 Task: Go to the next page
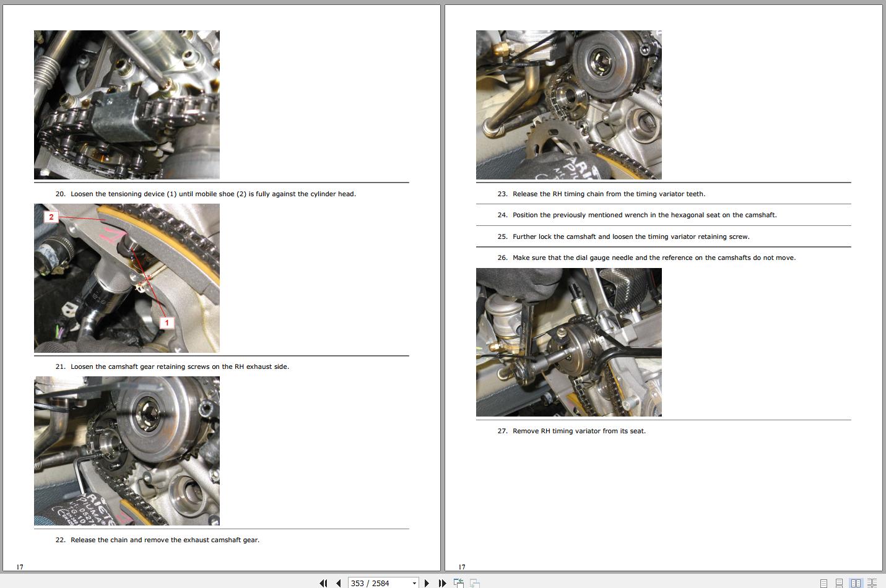[x=427, y=583]
